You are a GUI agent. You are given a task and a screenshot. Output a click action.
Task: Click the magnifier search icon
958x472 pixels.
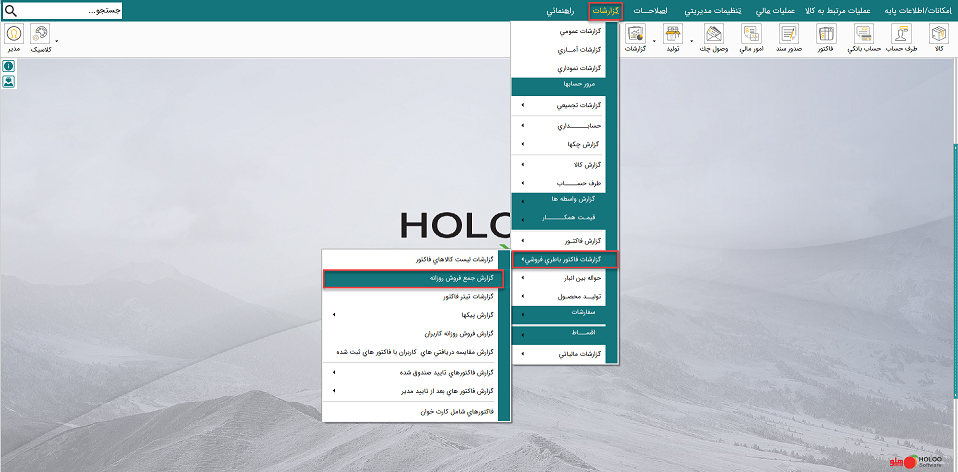pyautogui.click(x=10, y=10)
